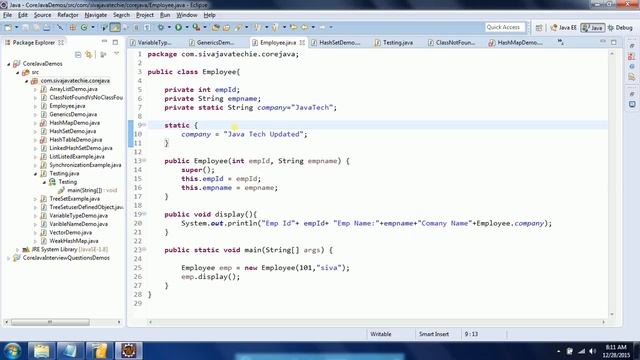Minimize the Package Explorer view
The image size is (640, 360).
point(104,42)
